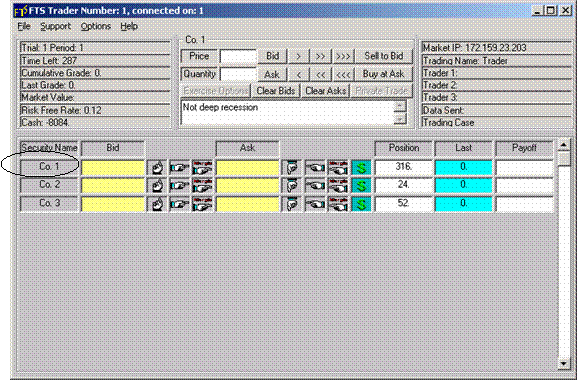Click the Co. 1 yellow Bid cell
The height and width of the screenshot is (380, 577).
(x=113, y=168)
